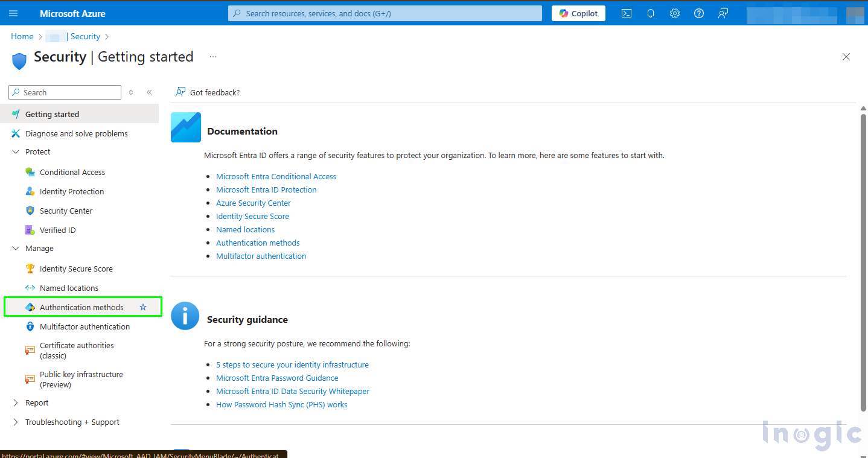Open portal settings gear
Viewport: 868px width, 458px height.
click(675, 13)
